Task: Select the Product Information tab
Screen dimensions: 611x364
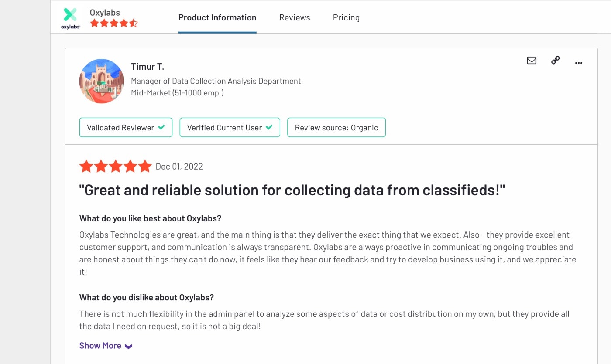Action: click(x=217, y=17)
